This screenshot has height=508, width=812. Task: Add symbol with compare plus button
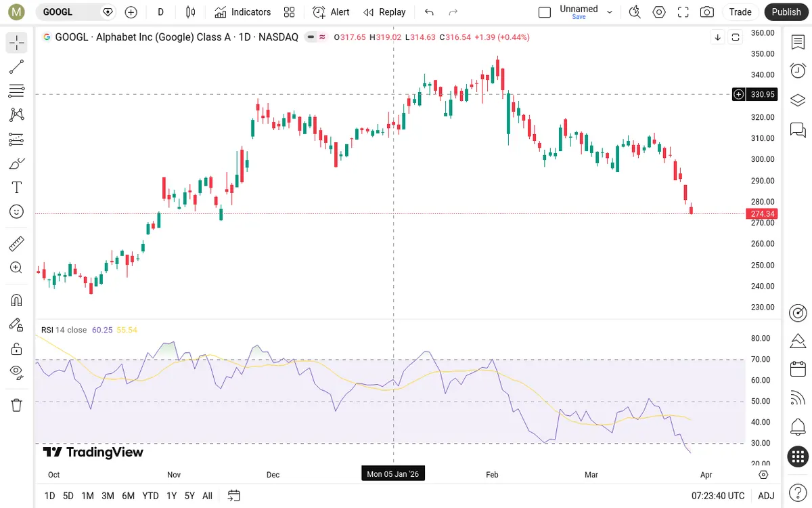[131, 12]
